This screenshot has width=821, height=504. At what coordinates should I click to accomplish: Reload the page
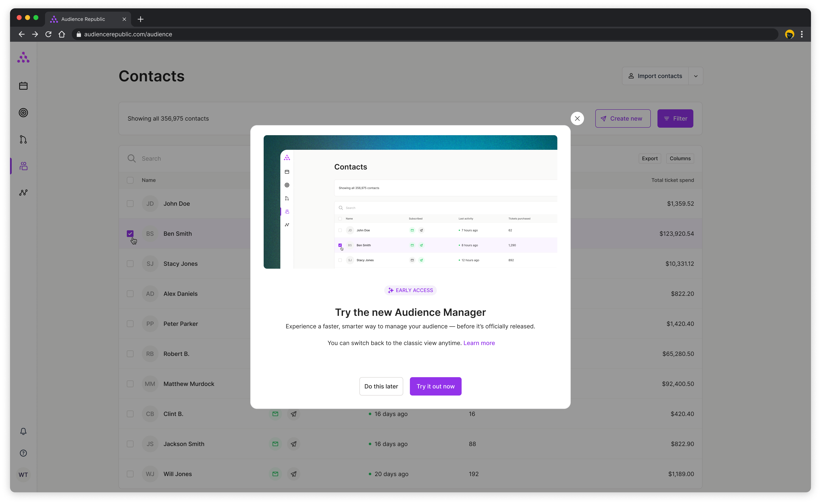(x=48, y=34)
